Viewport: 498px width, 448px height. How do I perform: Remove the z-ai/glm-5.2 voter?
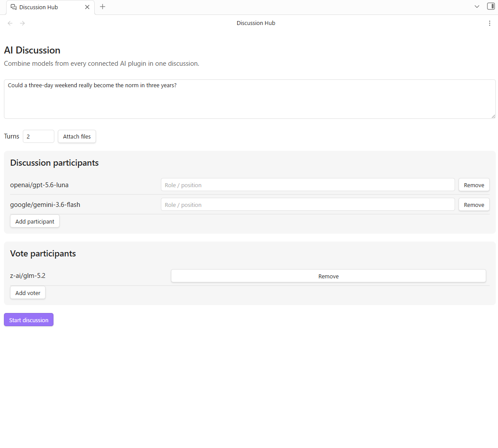[328, 276]
